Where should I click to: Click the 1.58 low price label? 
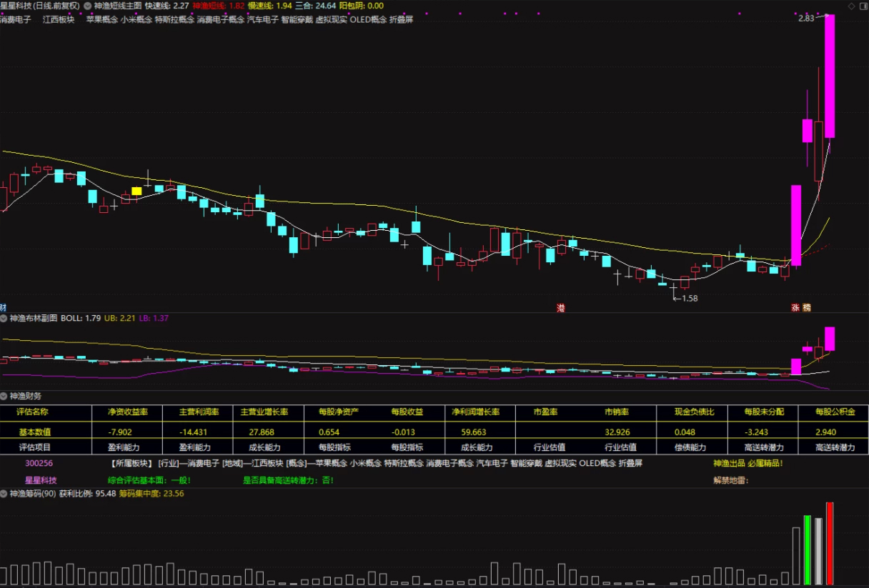coord(689,298)
